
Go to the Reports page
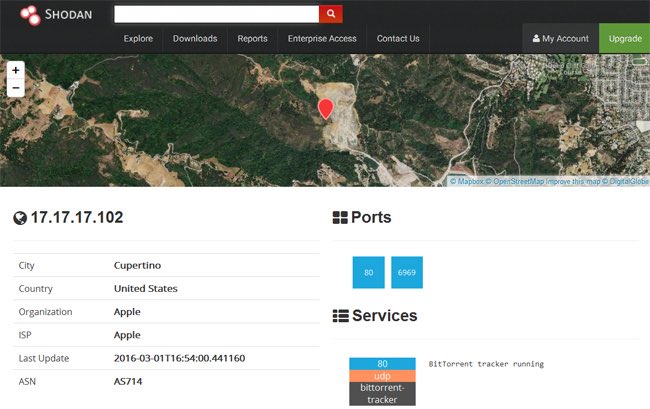tap(252, 39)
